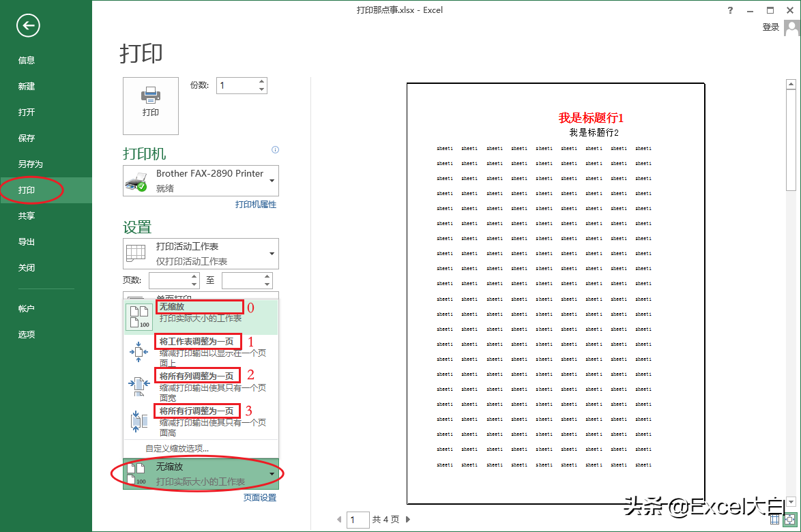
Task: Click the 至 end page field
Action: coord(243,280)
